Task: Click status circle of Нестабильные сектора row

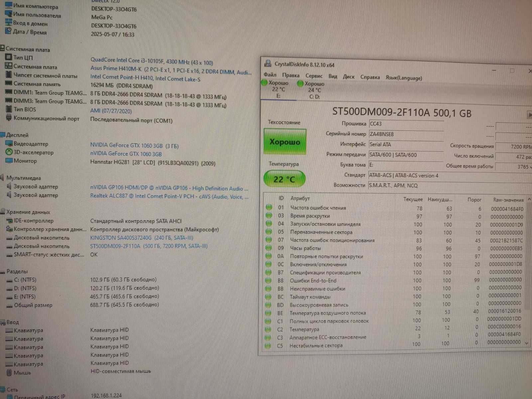Action: pyautogui.click(x=268, y=345)
